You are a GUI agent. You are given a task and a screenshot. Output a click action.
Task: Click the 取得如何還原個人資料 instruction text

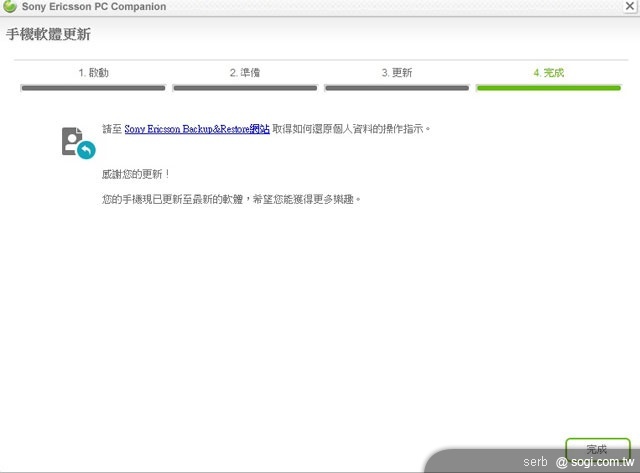click(x=351, y=130)
